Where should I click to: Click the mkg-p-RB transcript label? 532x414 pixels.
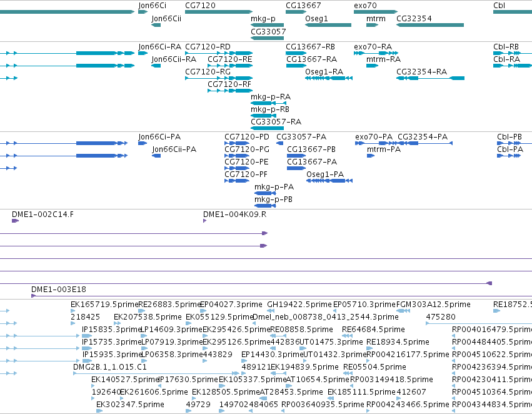pos(269,109)
